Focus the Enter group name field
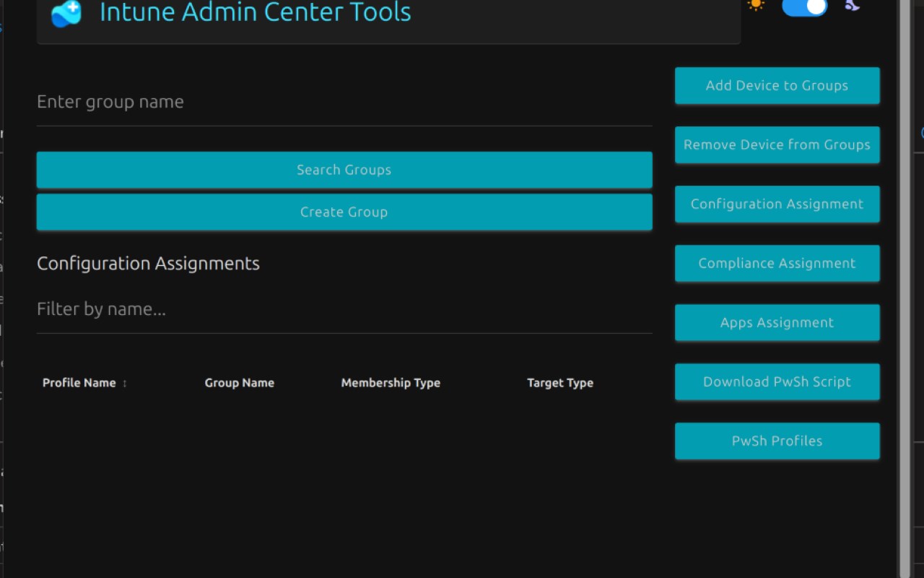 coord(344,102)
